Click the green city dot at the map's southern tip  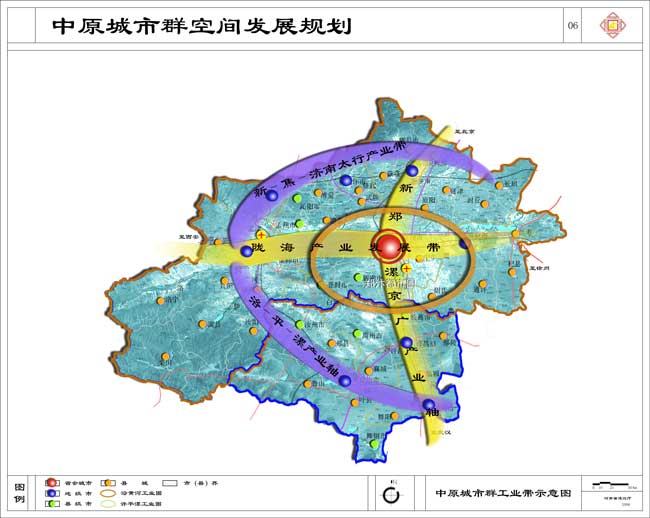click(x=374, y=443)
